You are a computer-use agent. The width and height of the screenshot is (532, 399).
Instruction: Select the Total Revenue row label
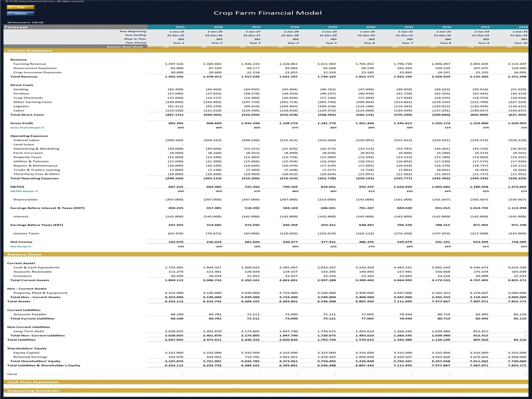pos(24,76)
